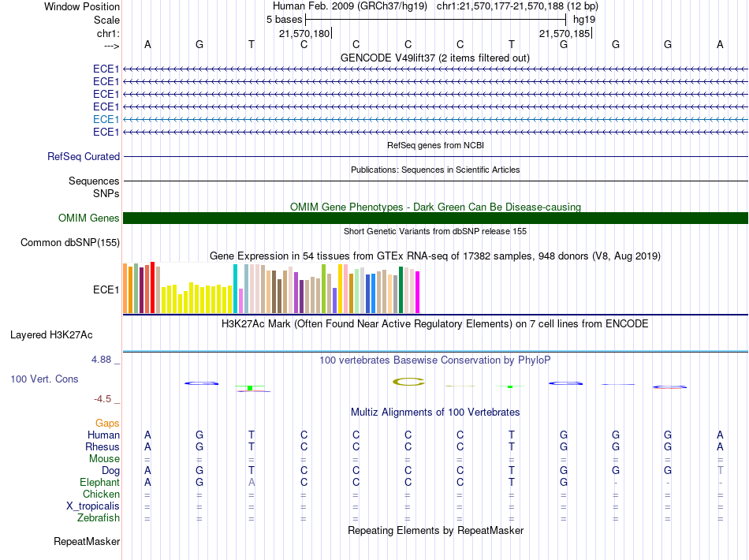Open the OMIM Genes track label
749x560 pixels.
point(89,218)
